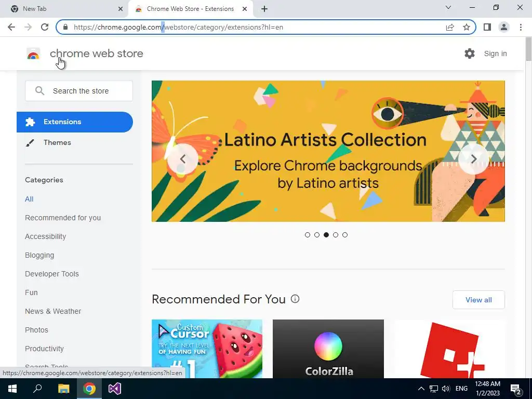Screen dimensions: 532x399
Task: Select the first carousel dot
Action: tap(308, 235)
